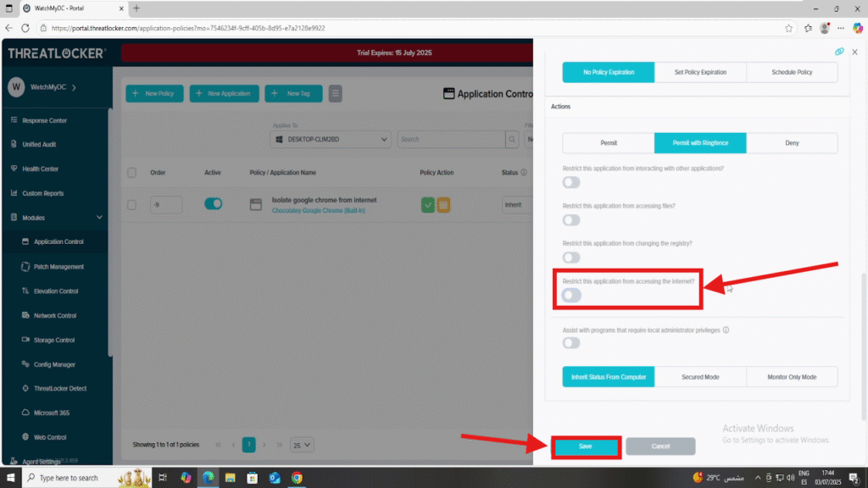This screenshot has height=488, width=868.
Task: Select Monitor Only Mode
Action: [x=792, y=377]
